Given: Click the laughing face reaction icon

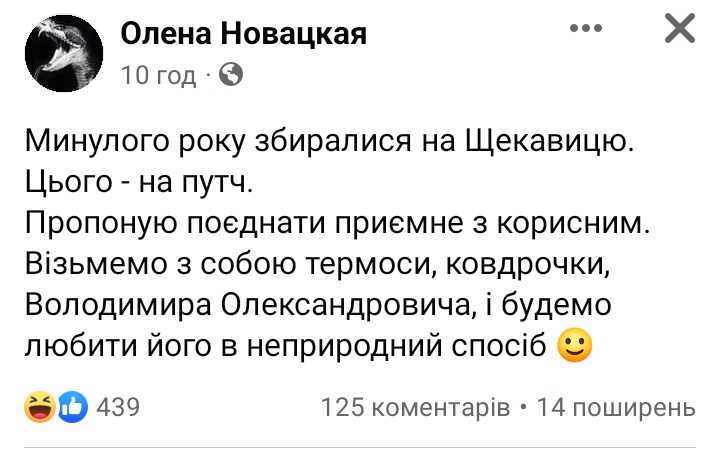Looking at the screenshot, I should 40,407.
